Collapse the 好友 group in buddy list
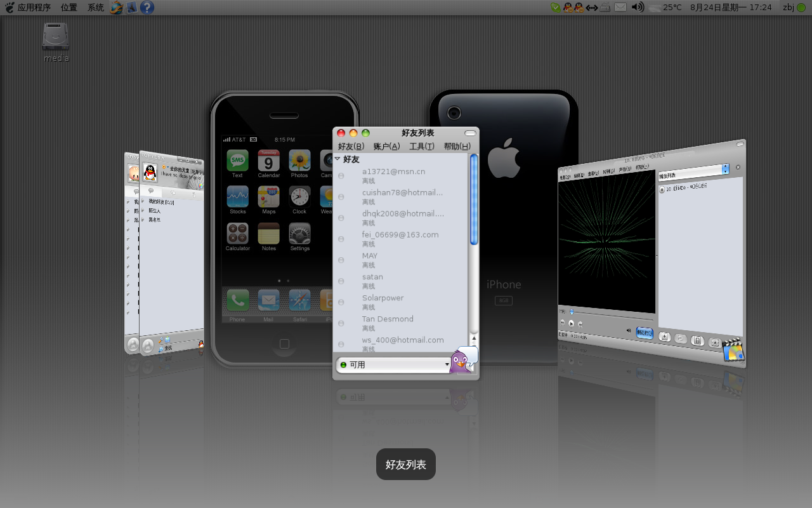Screen dimensions: 812x508 click(337, 159)
